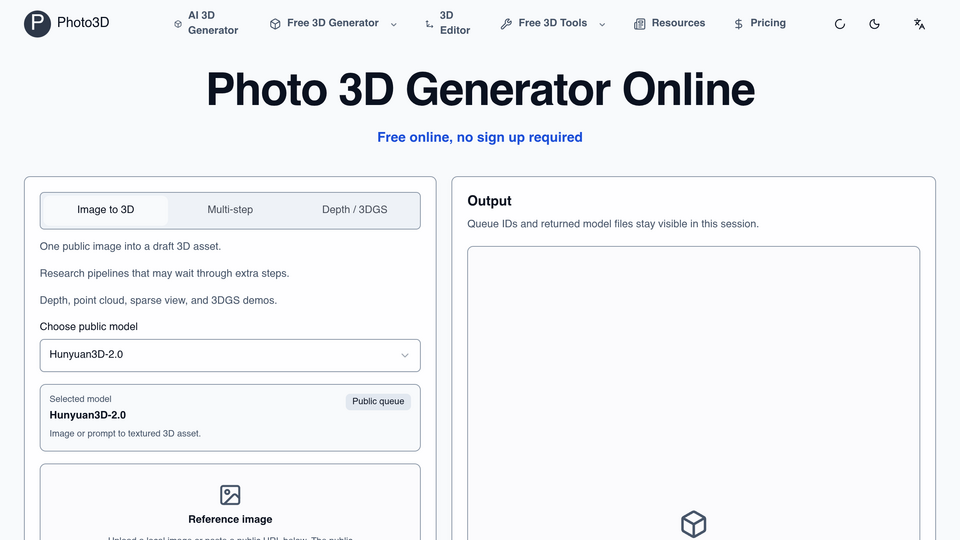Open the Photo3D home link text
Image resolution: width=960 pixels, height=540 pixels.
pos(83,23)
